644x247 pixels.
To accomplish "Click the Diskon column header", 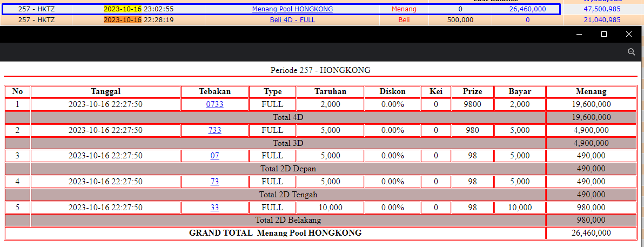I will pyautogui.click(x=392, y=92).
